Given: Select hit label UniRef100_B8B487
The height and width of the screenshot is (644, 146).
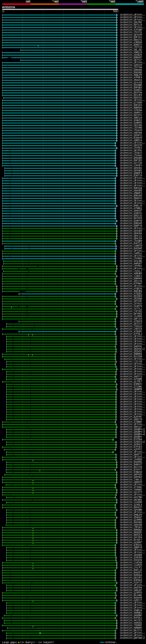Looking at the screenshot, I should tap(131, 58).
